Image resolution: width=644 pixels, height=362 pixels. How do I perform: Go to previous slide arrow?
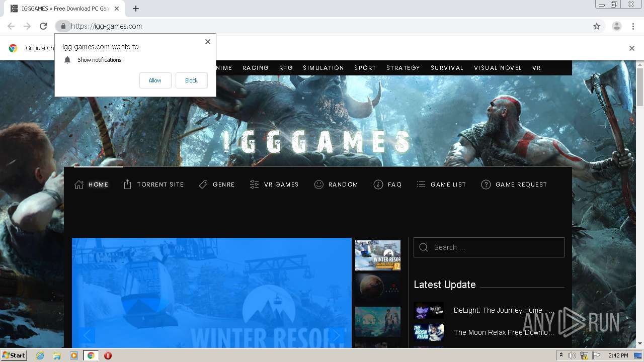click(87, 336)
